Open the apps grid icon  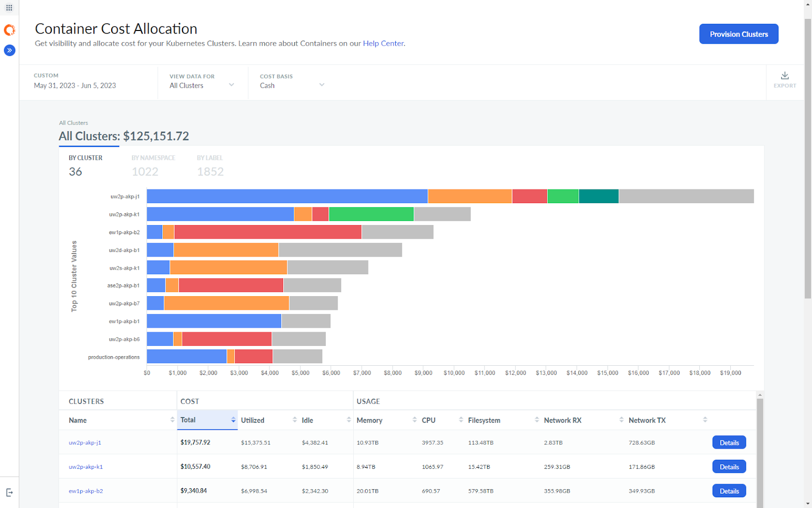(x=9, y=8)
